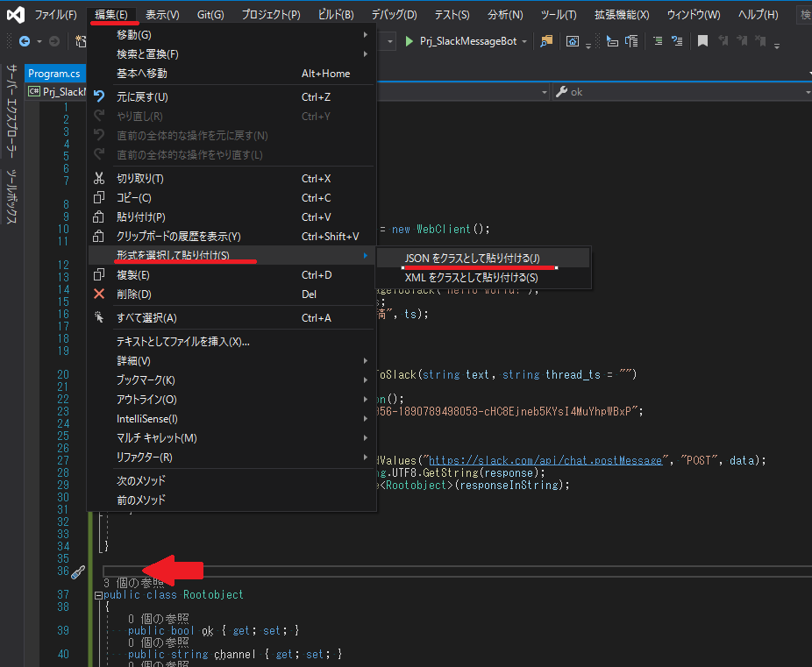Screen dimensions: 812x667
Task: Open the ヘルプ(H) menu
Action: point(758,15)
